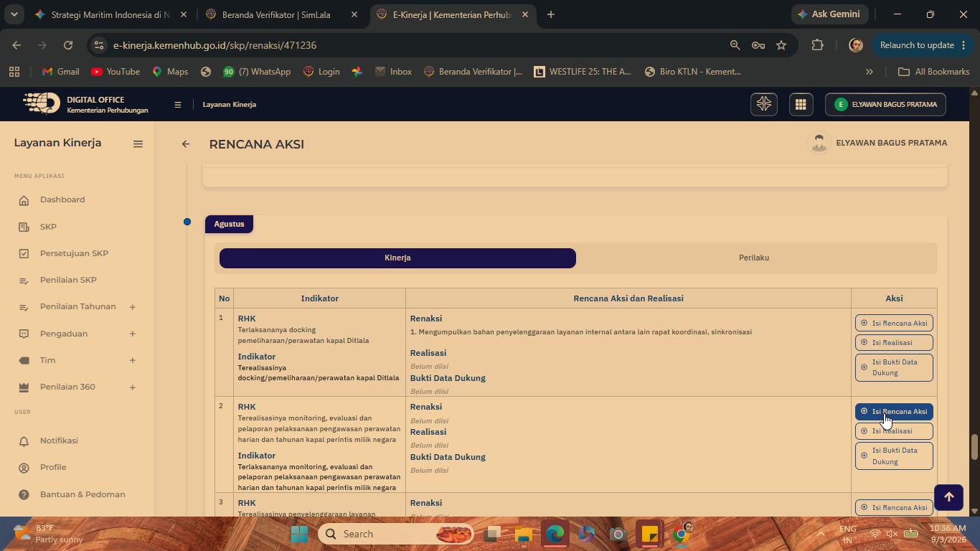Select the Kinerja tab
980x551 pixels.
pyautogui.click(x=397, y=258)
